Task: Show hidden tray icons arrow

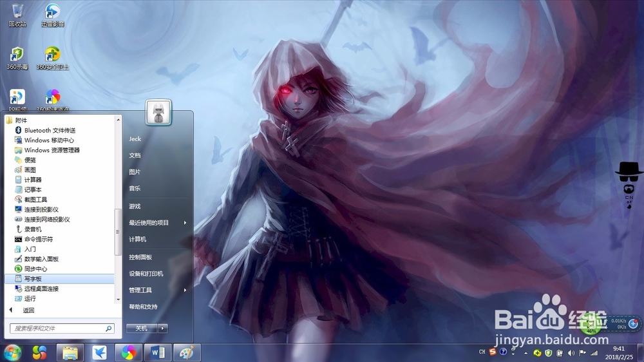Action: point(526,353)
